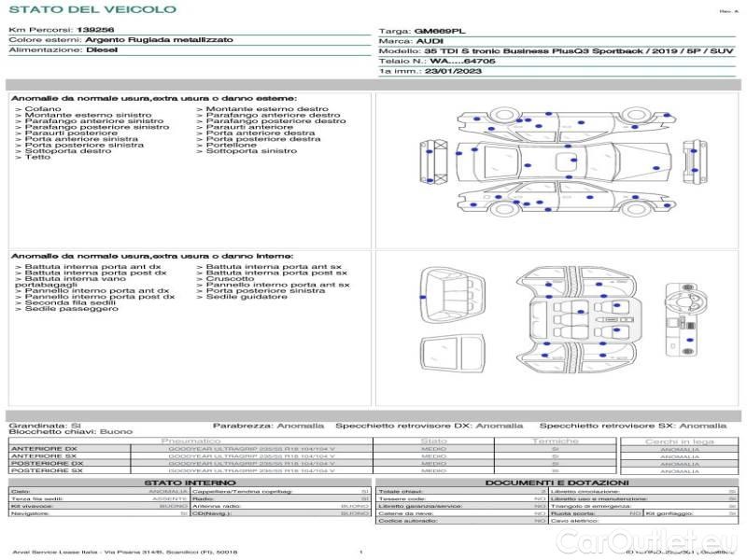Image resolution: width=747 pixels, height=560 pixels.
Task: Click the DOCUMENTI E DOTAZIONI section header
Action: (557, 482)
